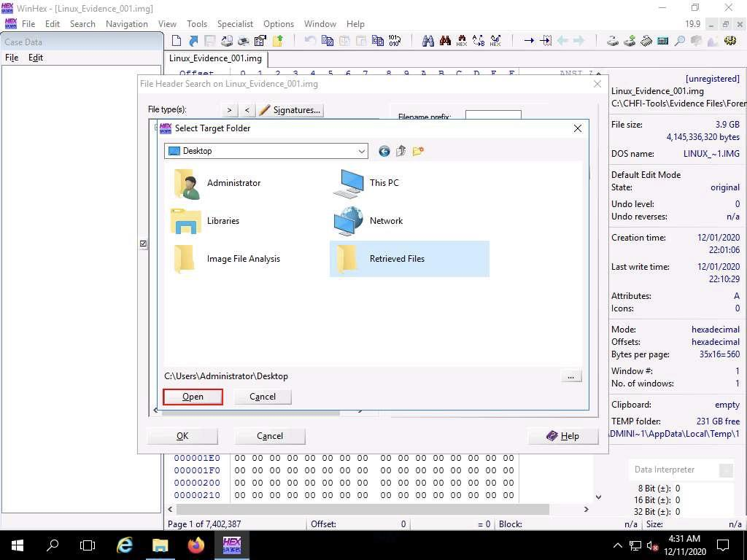Click the Filename prefix input field

tap(493, 115)
